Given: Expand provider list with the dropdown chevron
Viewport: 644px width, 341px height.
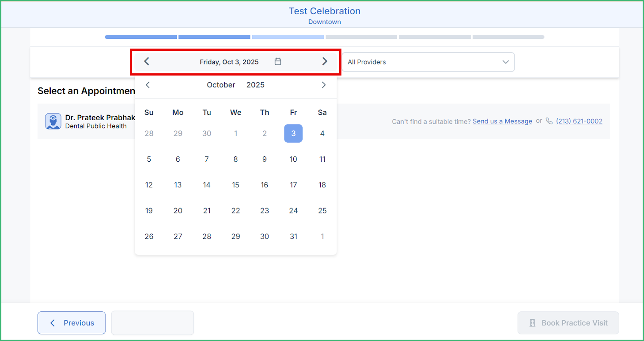Looking at the screenshot, I should pos(505,62).
